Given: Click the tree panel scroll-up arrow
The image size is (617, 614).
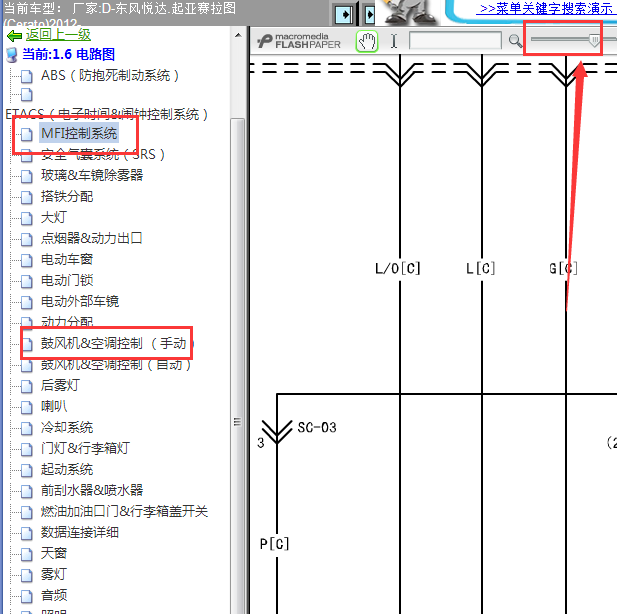Looking at the screenshot, I should (238, 35).
